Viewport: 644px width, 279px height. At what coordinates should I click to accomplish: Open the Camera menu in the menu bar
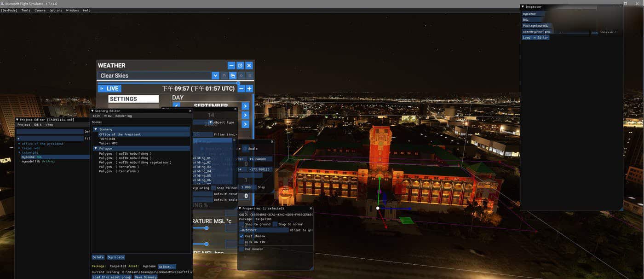coord(40,10)
